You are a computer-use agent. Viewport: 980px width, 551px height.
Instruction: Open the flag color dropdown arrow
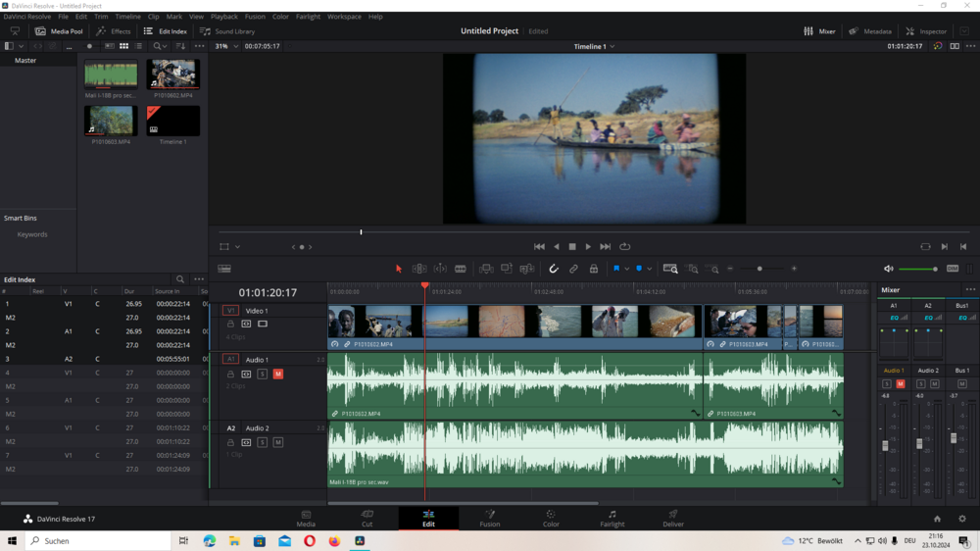tap(626, 269)
